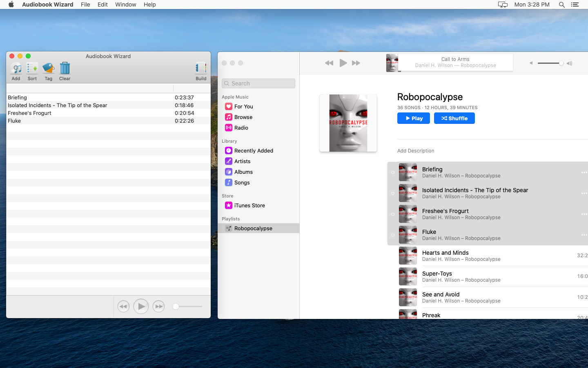Toggle heart for Freshee's Frogurt song

[393, 214]
